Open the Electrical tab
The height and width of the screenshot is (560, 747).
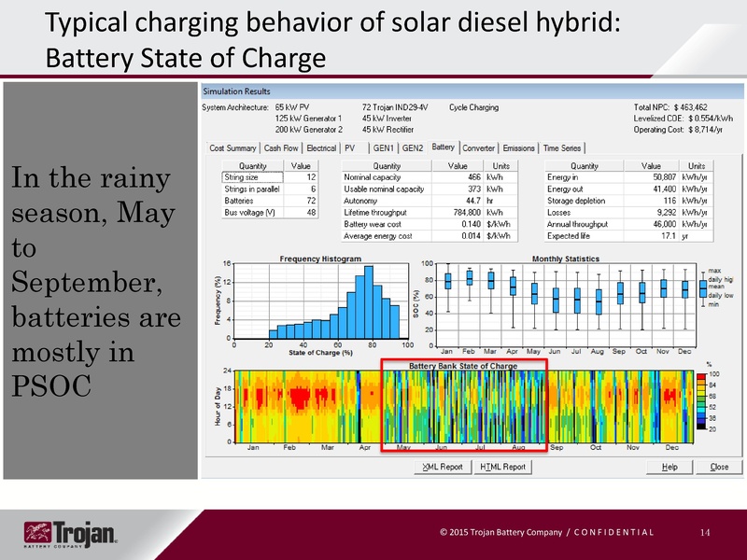321,148
